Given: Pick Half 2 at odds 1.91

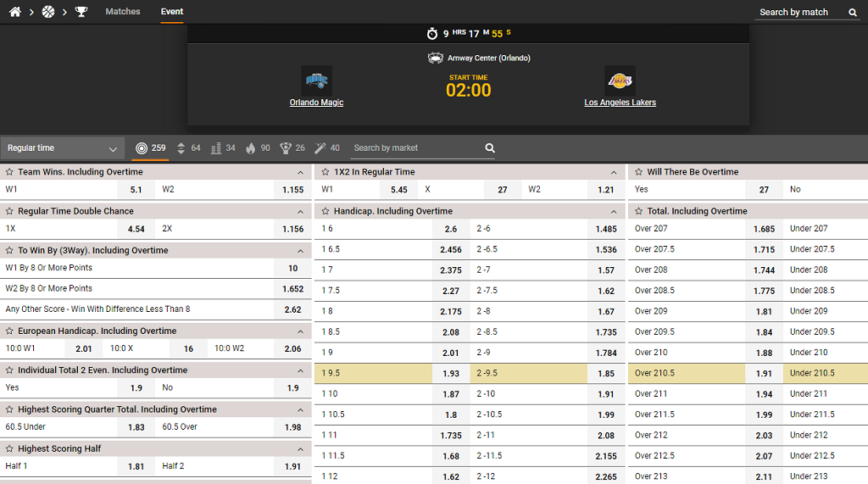Looking at the screenshot, I should 292,466.
